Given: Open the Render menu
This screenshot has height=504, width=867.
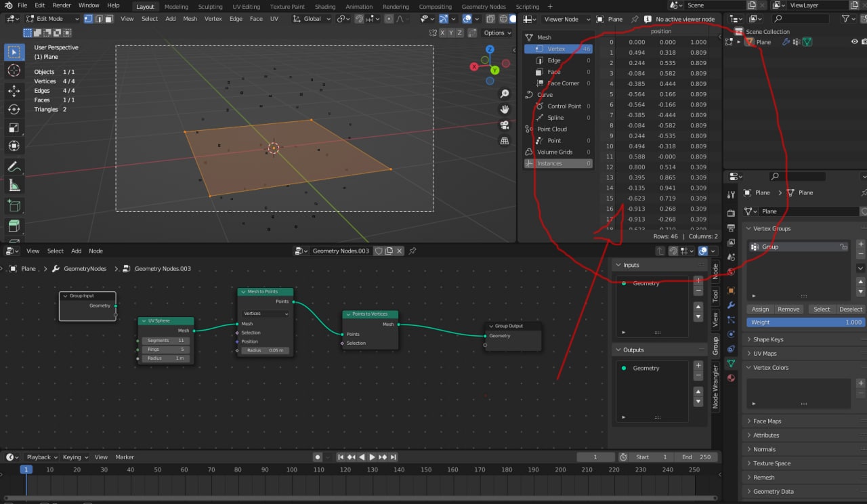Looking at the screenshot, I should 62,5.
